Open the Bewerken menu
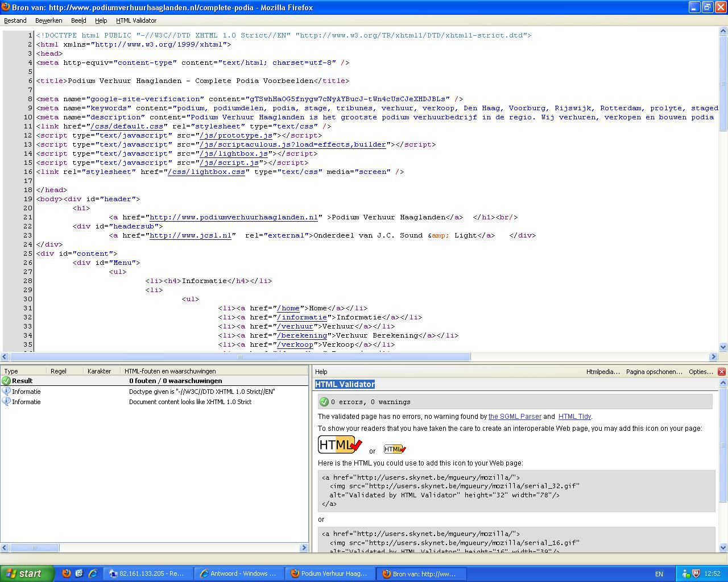 [x=49, y=20]
